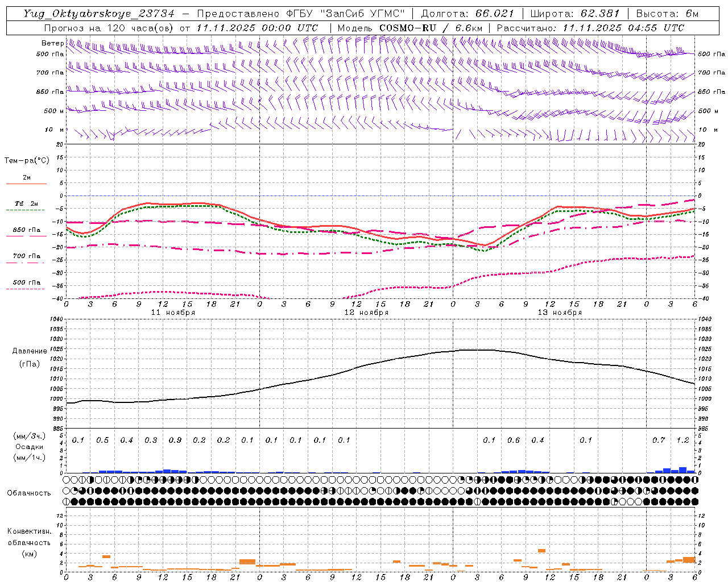Click the 0.7 three-hour precipitation value
The width and height of the screenshot is (728, 582).
pyautogui.click(x=659, y=440)
